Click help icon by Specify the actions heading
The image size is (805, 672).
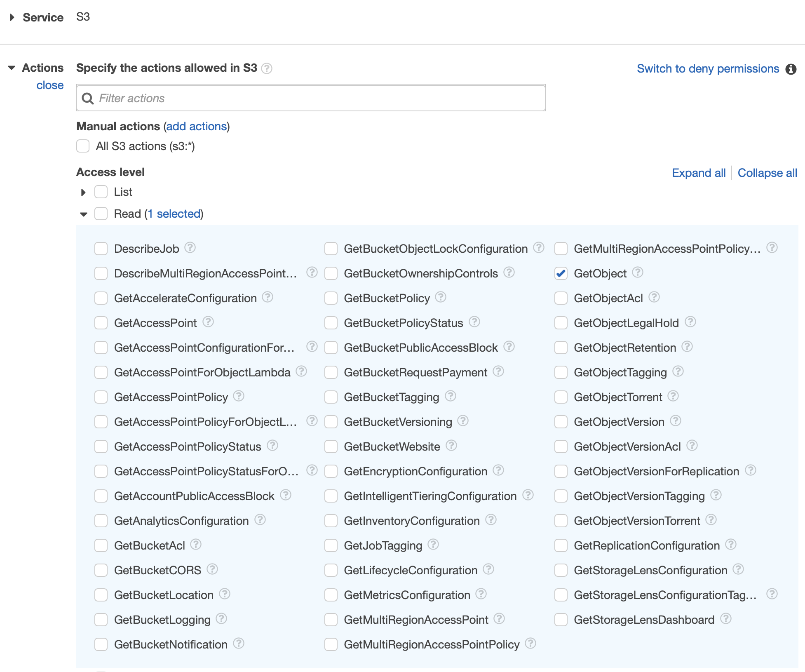pos(267,68)
